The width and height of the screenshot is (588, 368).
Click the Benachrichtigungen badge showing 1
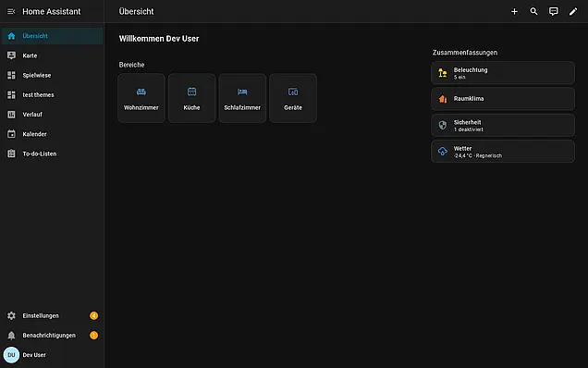[x=93, y=336]
